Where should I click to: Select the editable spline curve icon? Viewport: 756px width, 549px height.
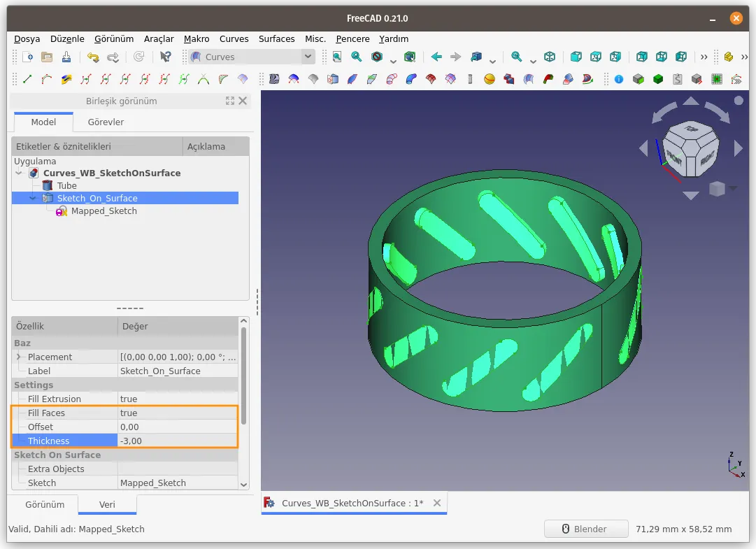pyautogui.click(x=47, y=79)
